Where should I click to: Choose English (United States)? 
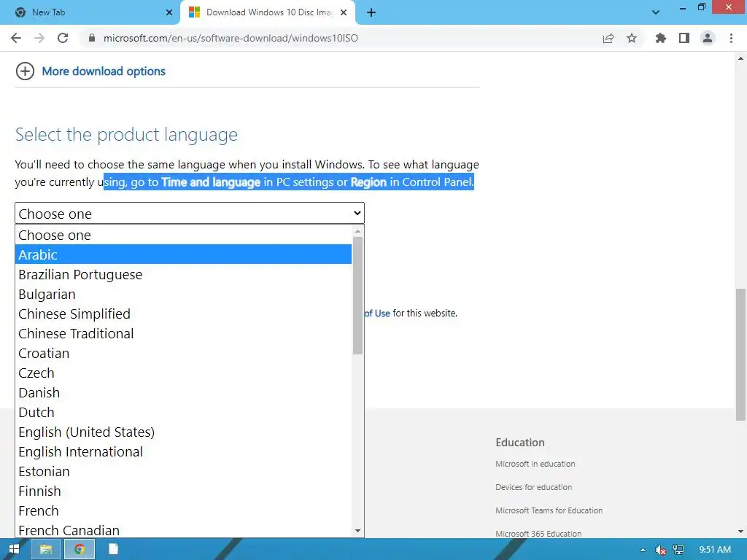coord(183,432)
